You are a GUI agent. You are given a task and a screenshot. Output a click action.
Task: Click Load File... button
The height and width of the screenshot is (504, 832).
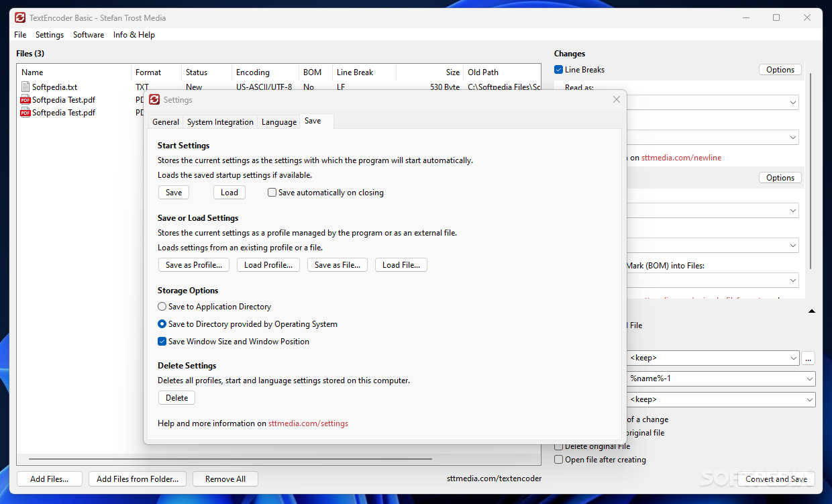tap(401, 265)
